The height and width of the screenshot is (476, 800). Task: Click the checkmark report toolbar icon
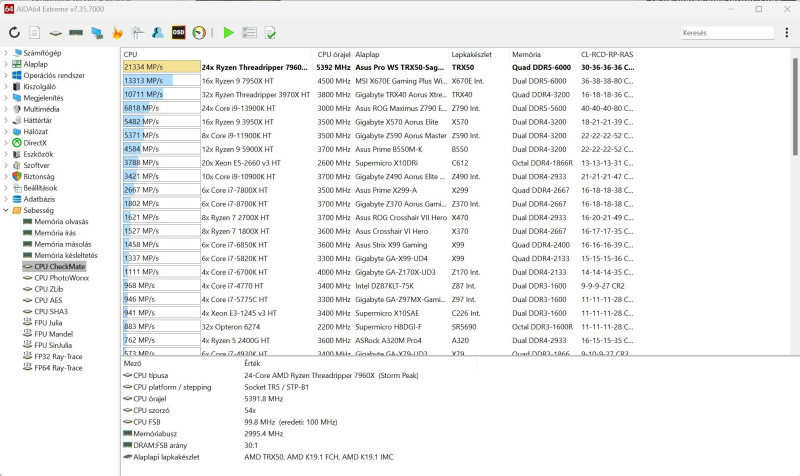click(x=270, y=33)
